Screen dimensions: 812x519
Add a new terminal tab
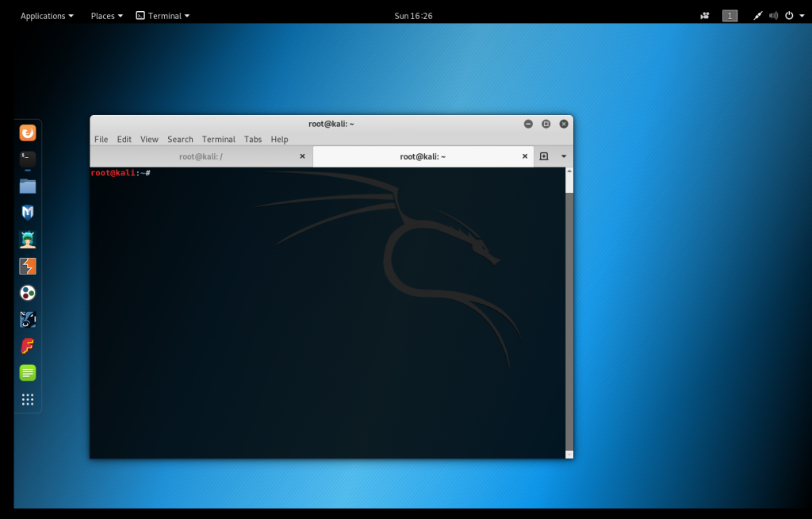click(544, 156)
